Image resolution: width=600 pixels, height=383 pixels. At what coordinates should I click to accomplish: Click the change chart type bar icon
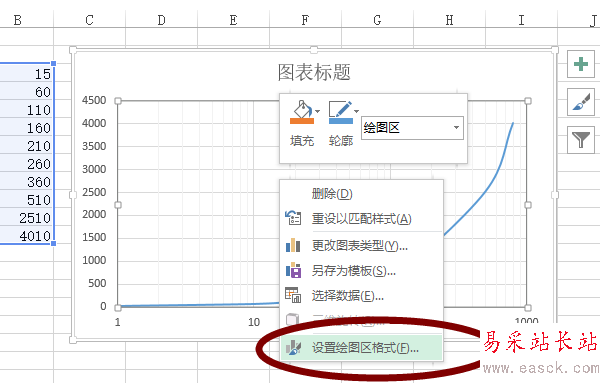tap(293, 245)
